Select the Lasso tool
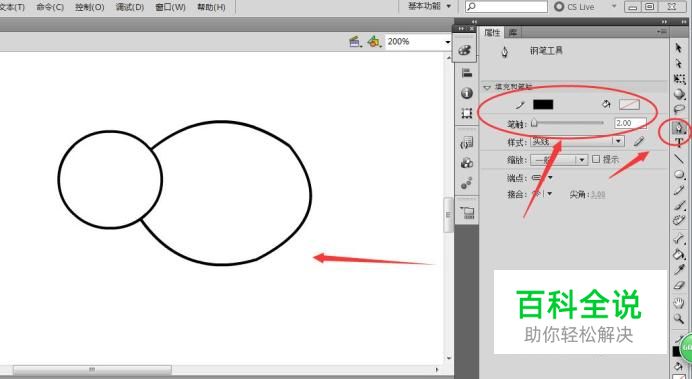692x379 pixels. pyautogui.click(x=679, y=109)
